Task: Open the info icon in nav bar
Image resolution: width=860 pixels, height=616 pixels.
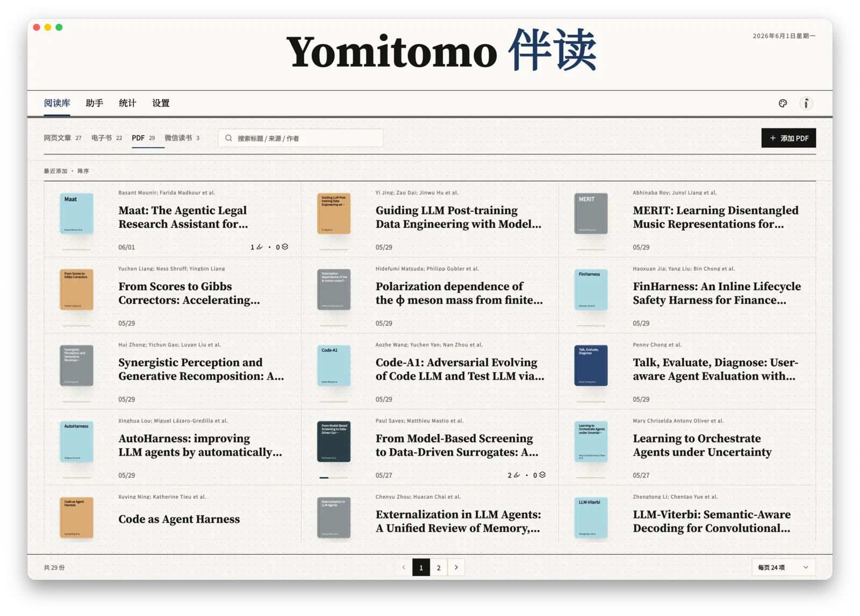Action: pos(806,103)
